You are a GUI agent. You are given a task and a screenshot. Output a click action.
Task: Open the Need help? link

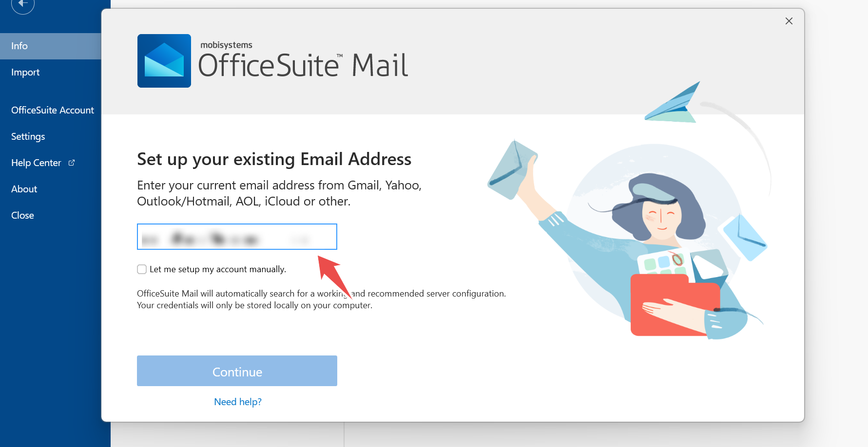point(238,402)
